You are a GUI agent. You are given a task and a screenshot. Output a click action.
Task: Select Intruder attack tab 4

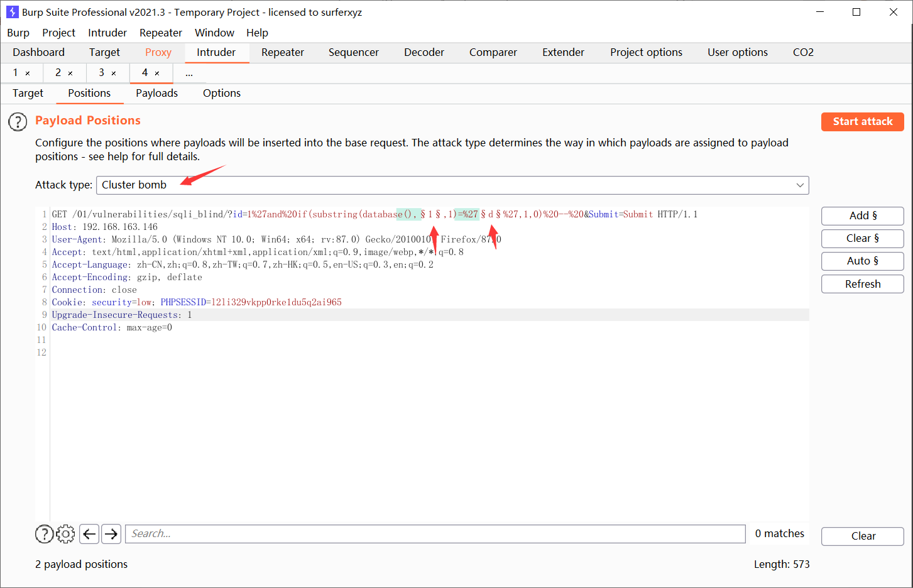click(x=145, y=73)
